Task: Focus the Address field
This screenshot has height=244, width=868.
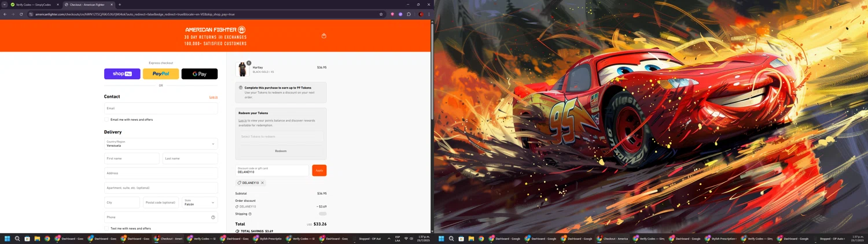Action: coord(161,173)
